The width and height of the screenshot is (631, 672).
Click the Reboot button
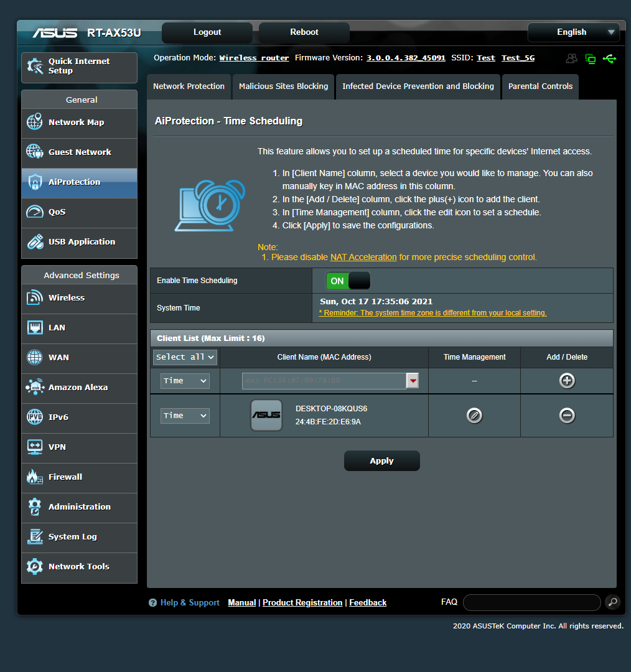point(304,32)
